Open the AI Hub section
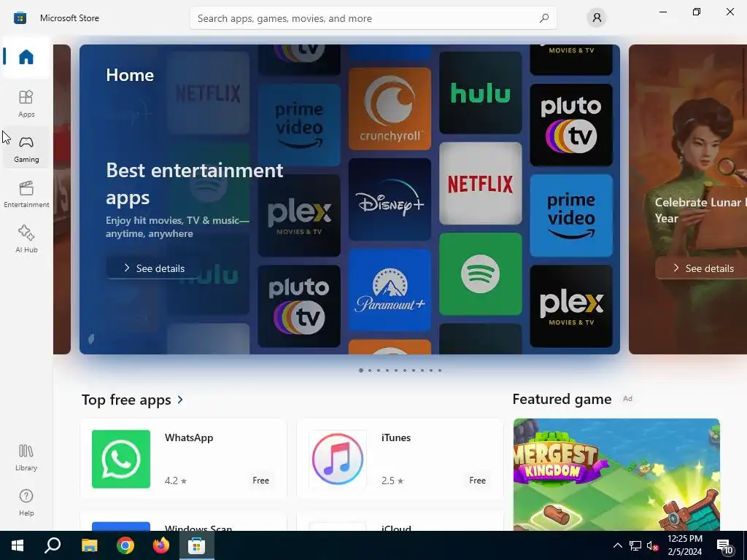747x560 pixels. (26, 239)
